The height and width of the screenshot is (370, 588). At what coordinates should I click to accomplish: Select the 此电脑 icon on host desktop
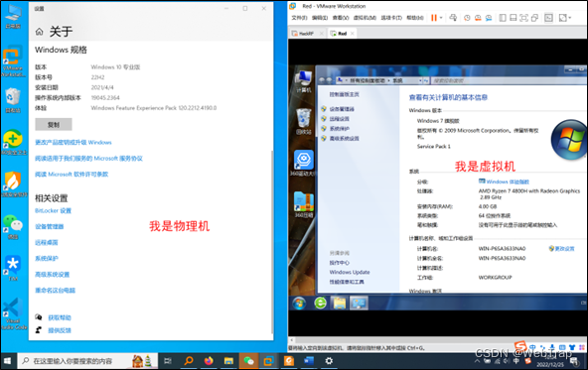point(13,16)
